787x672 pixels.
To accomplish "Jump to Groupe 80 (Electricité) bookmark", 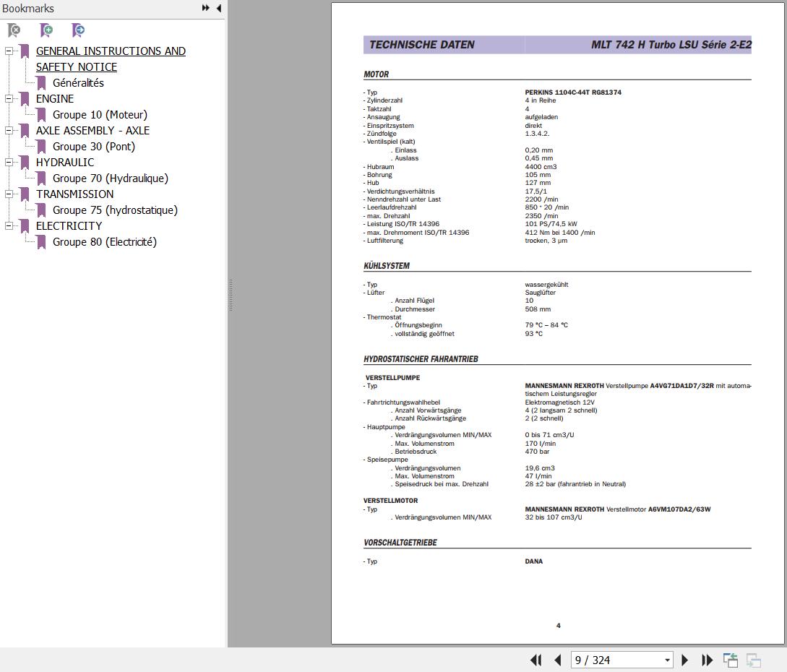I will [104, 242].
